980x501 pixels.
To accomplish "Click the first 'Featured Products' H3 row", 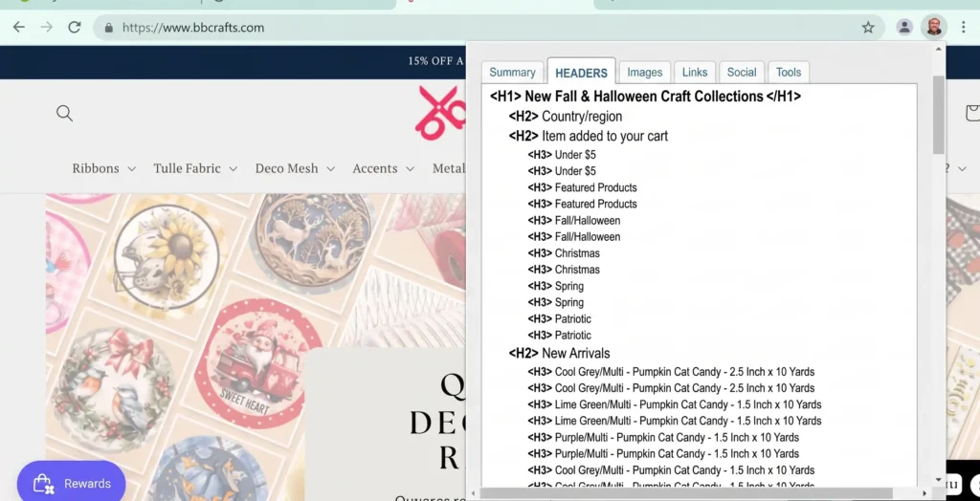I will coord(583,187).
